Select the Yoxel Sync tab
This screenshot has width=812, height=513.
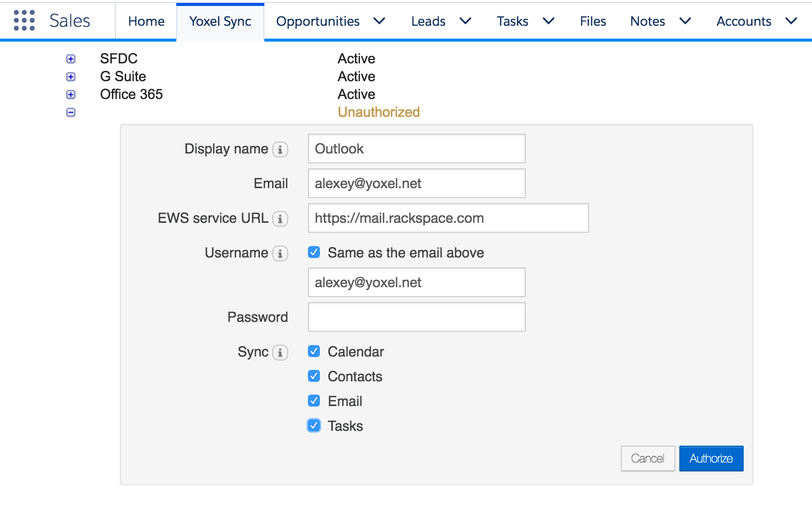(220, 21)
